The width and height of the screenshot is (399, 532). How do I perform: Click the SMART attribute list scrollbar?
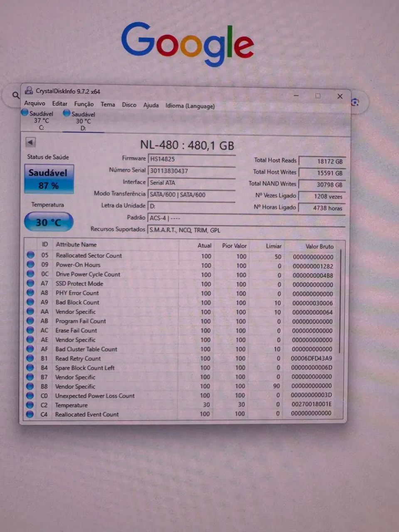click(x=341, y=301)
